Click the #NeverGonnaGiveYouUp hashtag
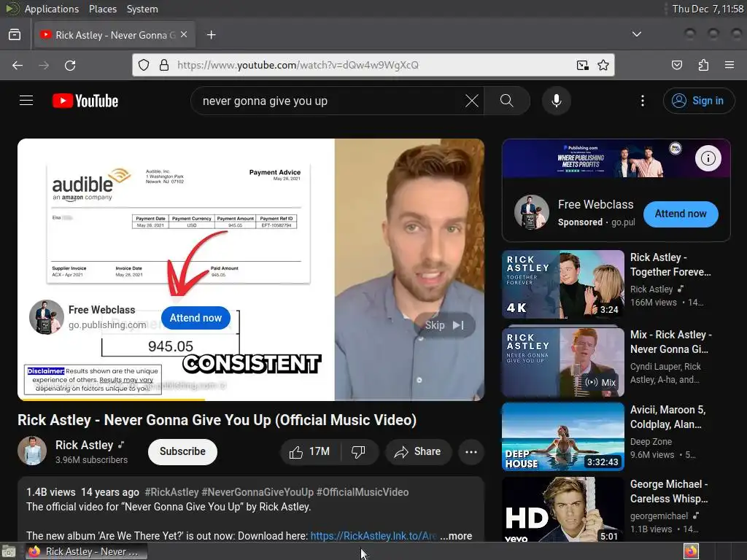Viewport: 747px width, 560px height. (x=258, y=492)
